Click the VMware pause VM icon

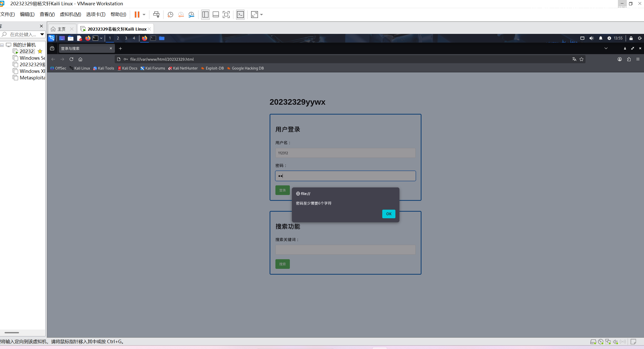pyautogui.click(x=137, y=15)
